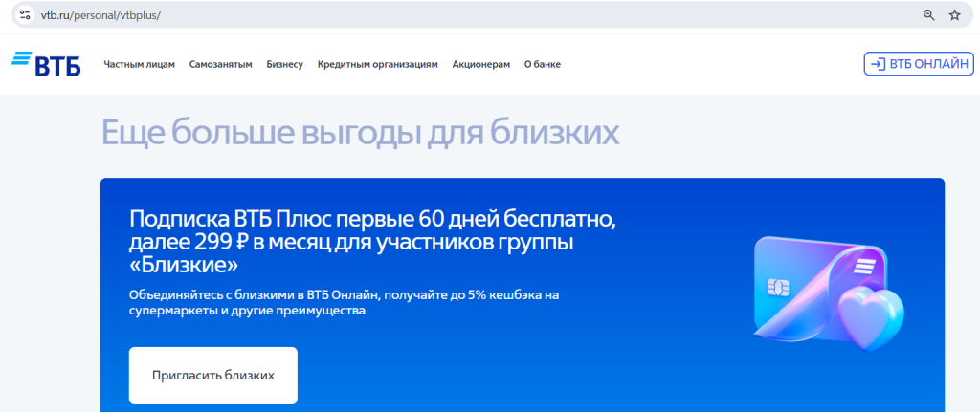This screenshot has width=980, height=412.
Task: Click the zoom magnifier icon in address bar
Action: point(928,15)
